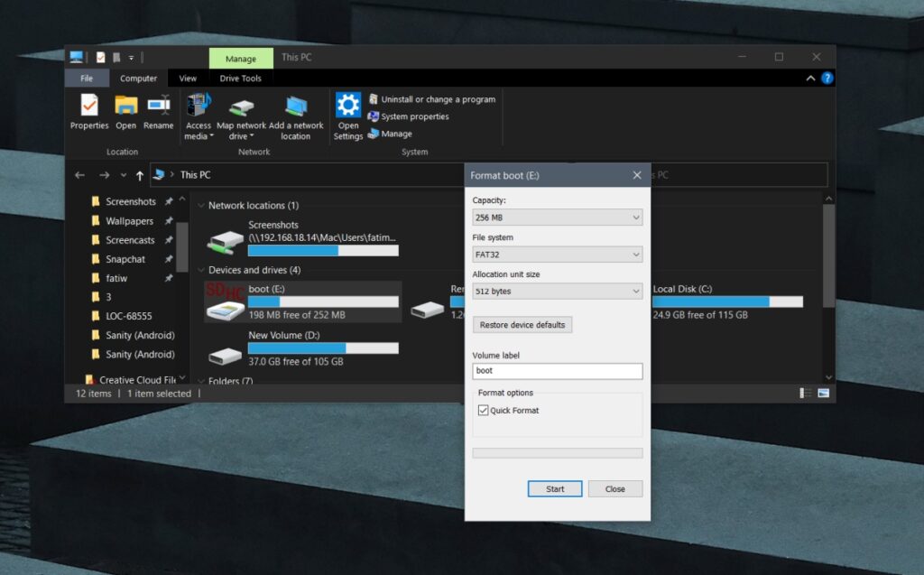Click the Manage icon in the System group
Image resolution: width=924 pixels, height=575 pixels.
click(372, 134)
